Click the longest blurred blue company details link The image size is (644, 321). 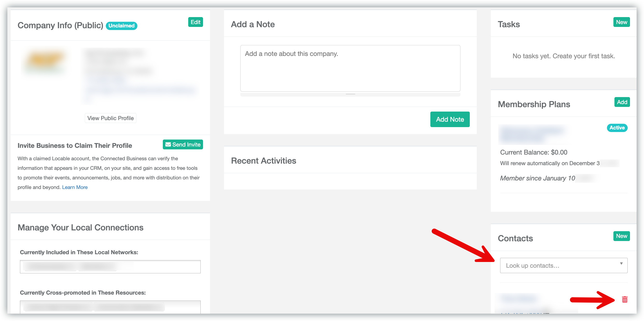click(x=141, y=90)
